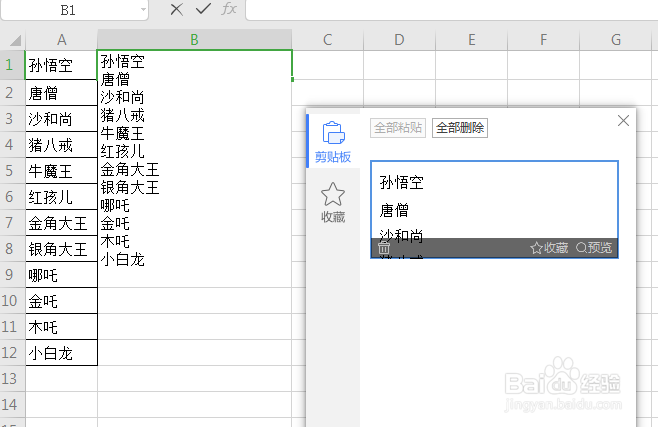
Task: Select column E header
Action: click(x=472, y=40)
